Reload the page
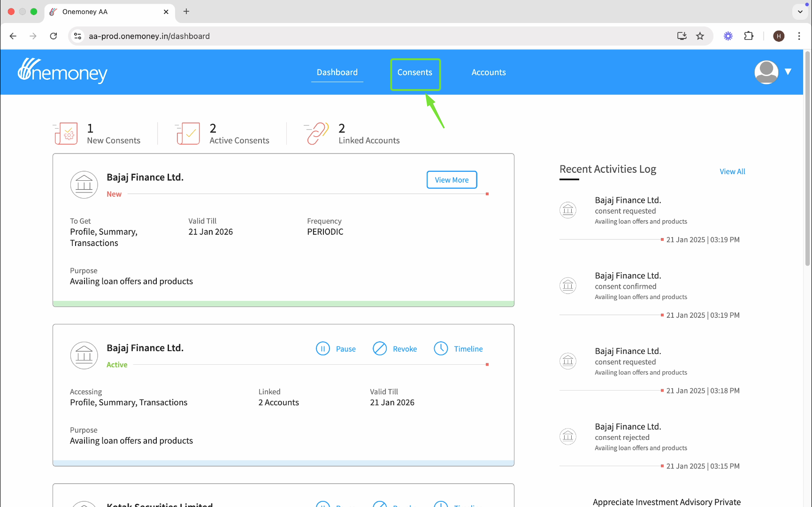Screen dimensions: 812x507 coord(54,36)
